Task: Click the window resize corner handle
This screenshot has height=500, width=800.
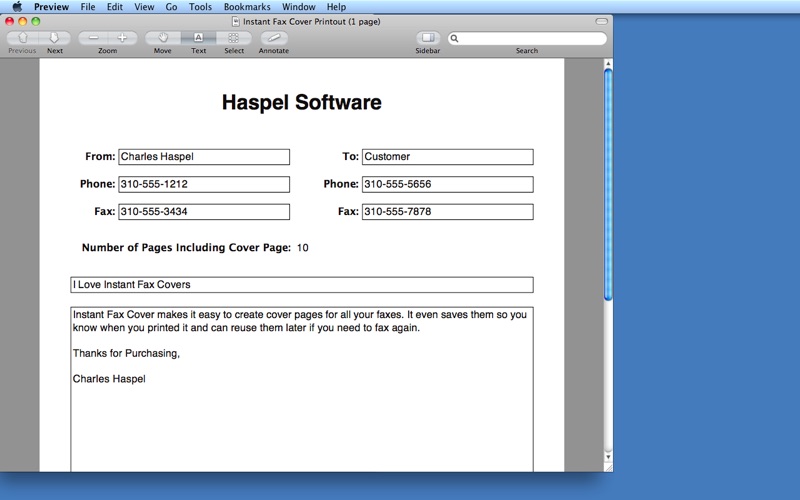Action: pos(608,467)
